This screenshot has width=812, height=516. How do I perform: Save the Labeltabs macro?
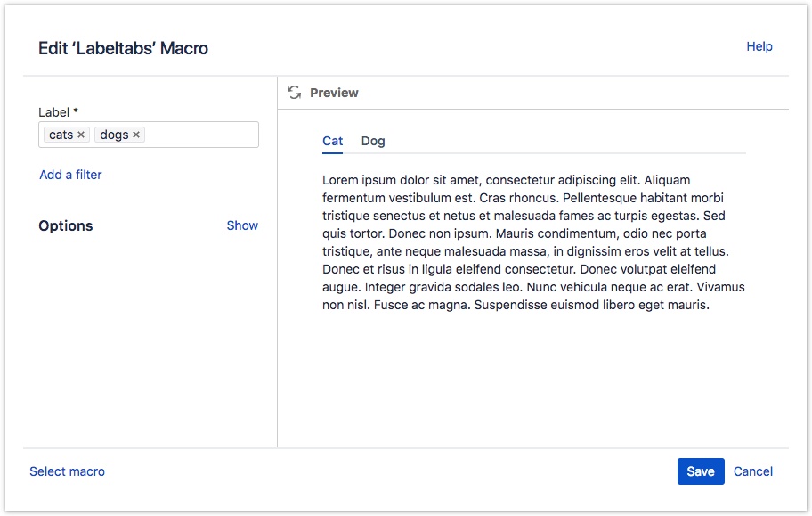701,471
